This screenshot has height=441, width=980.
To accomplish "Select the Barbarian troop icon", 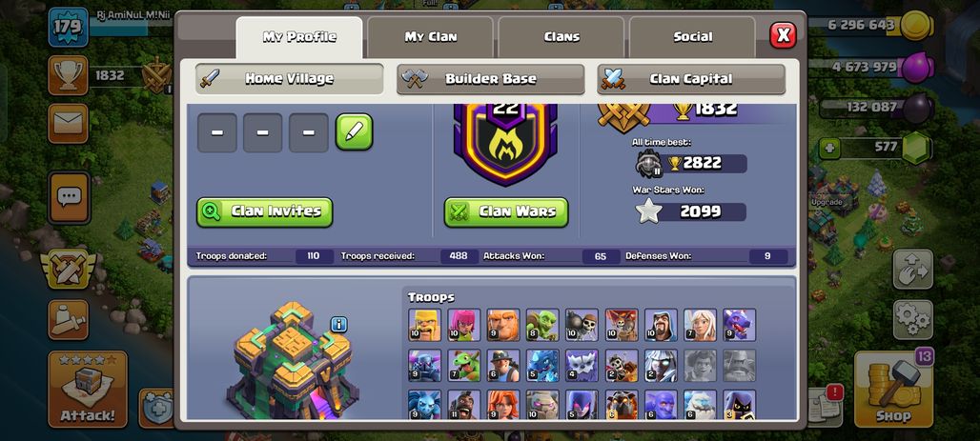I will pos(424,324).
